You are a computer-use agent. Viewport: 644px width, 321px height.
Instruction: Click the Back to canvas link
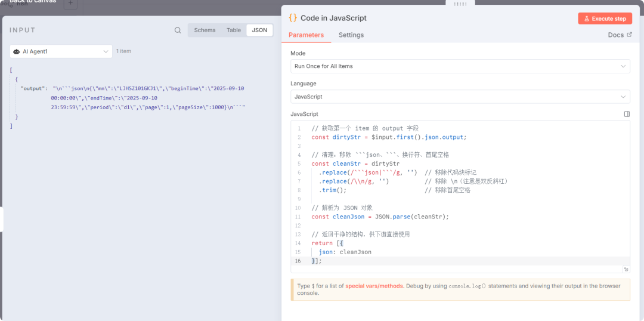click(32, 2)
